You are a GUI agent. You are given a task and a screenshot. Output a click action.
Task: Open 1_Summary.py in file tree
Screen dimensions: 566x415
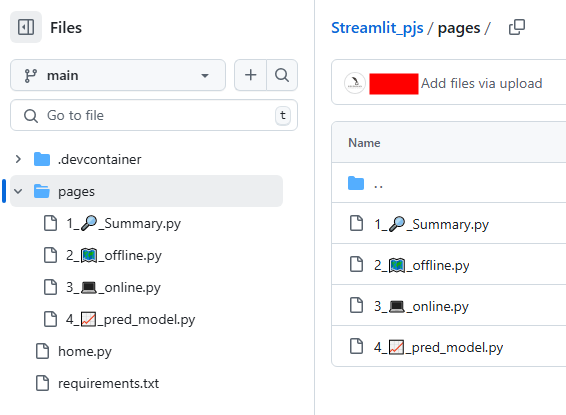123,223
